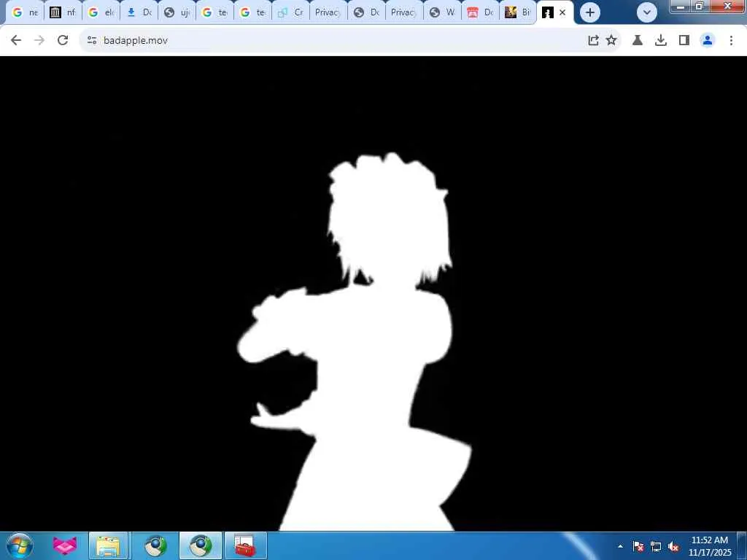Screen dimensions: 747x560
Task: Open the Windows Start menu
Action: point(20,545)
